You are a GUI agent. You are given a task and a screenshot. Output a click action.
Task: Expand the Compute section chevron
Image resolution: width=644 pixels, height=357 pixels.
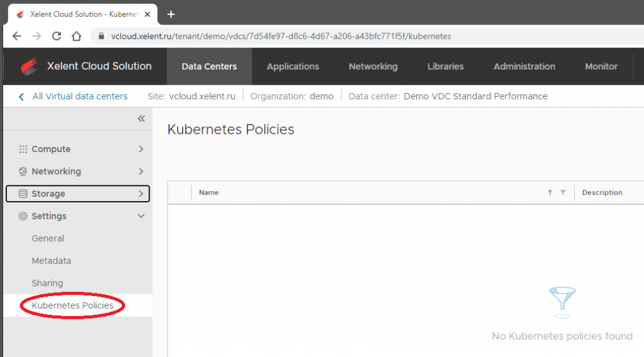pos(141,149)
